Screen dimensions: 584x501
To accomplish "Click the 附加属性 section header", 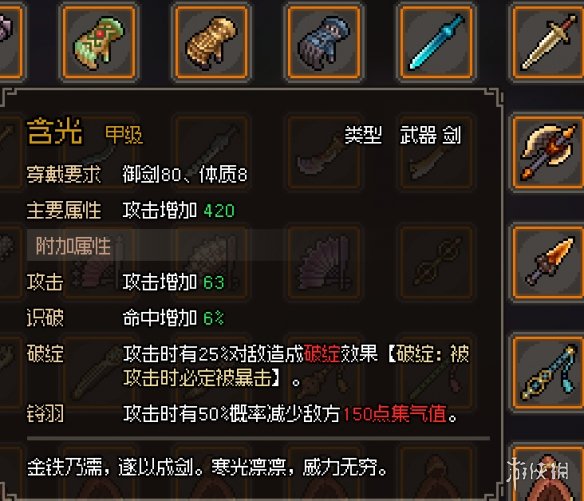I will coord(73,245).
